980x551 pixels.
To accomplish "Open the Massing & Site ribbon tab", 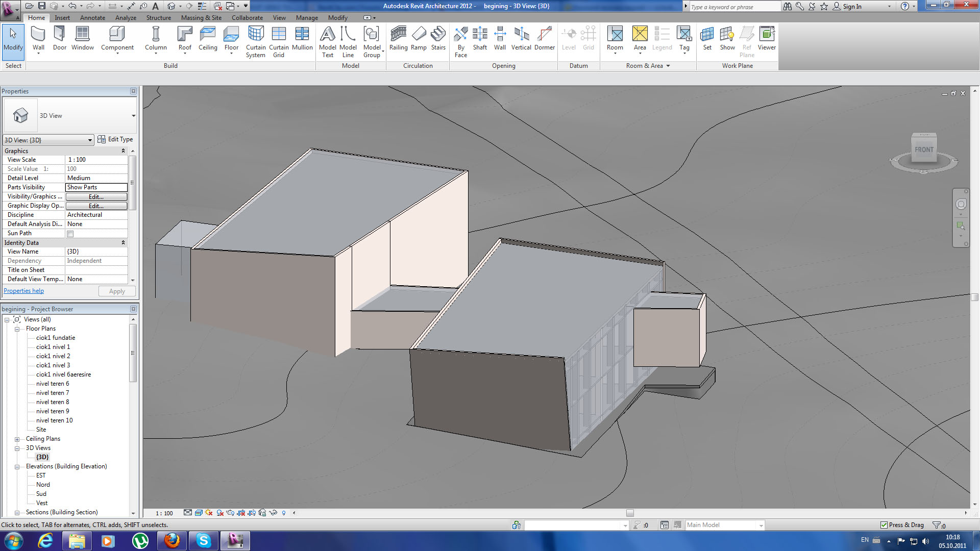I will click(x=201, y=18).
